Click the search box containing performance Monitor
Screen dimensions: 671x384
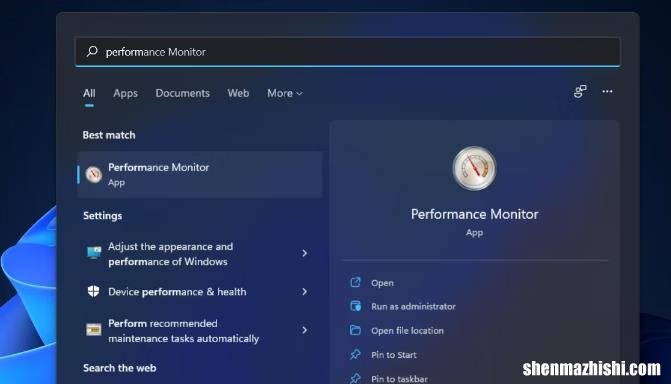(347, 52)
